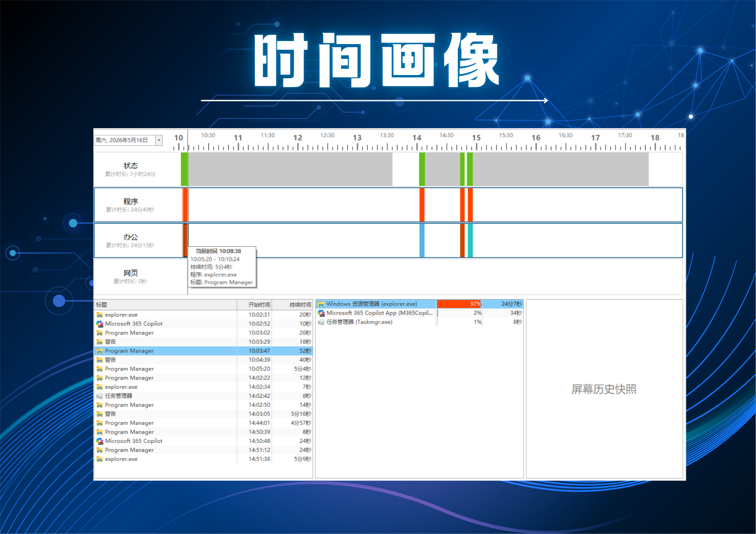
Task: Select start time 10:03:47 cell
Action: coord(255,351)
